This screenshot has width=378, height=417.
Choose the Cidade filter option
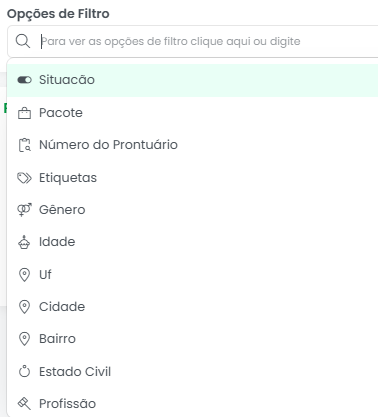(193, 307)
